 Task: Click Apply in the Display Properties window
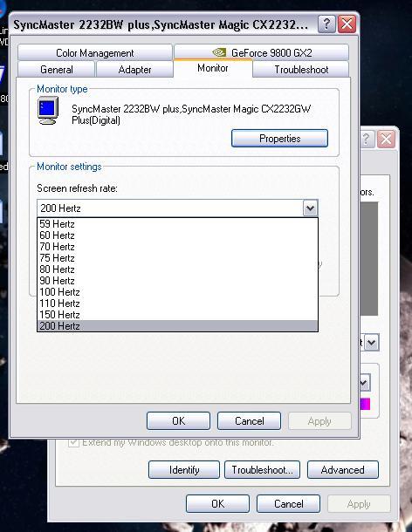click(359, 504)
